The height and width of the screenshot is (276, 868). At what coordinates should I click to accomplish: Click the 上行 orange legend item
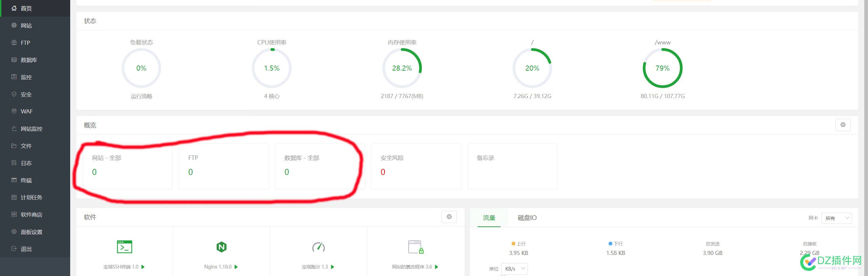coord(518,244)
